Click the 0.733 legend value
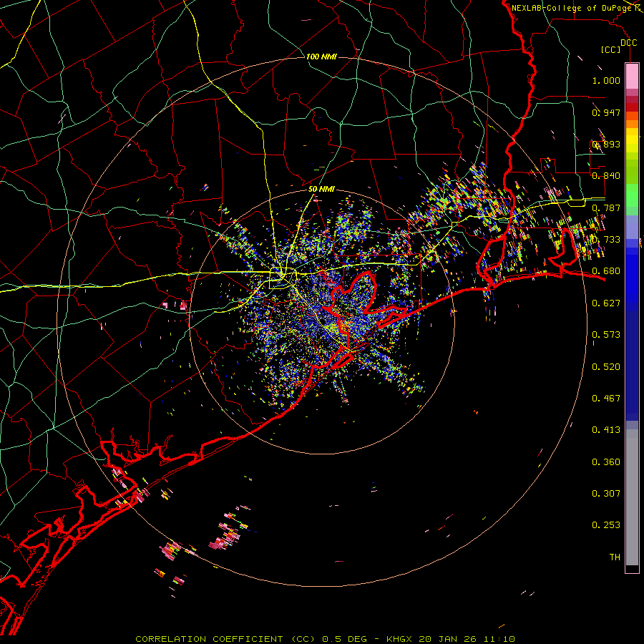This screenshot has width=644, height=644. tap(606, 240)
